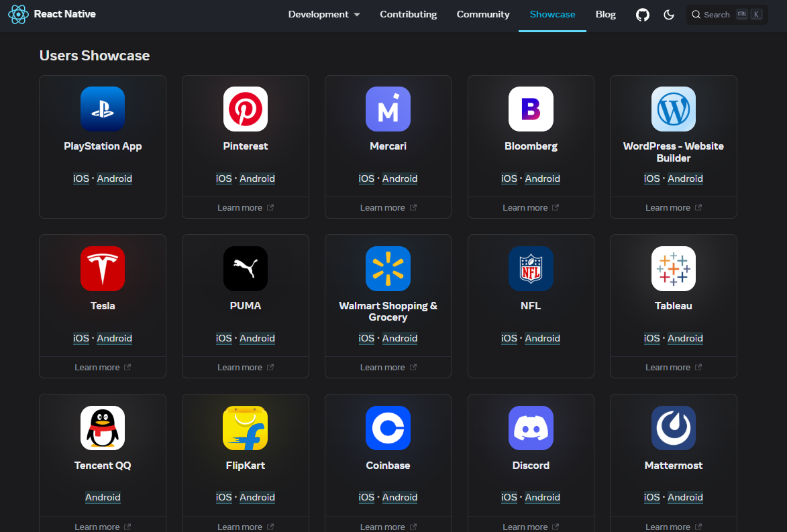Image resolution: width=787 pixels, height=532 pixels.
Task: Click the React Native atom logo
Action: tap(18, 14)
